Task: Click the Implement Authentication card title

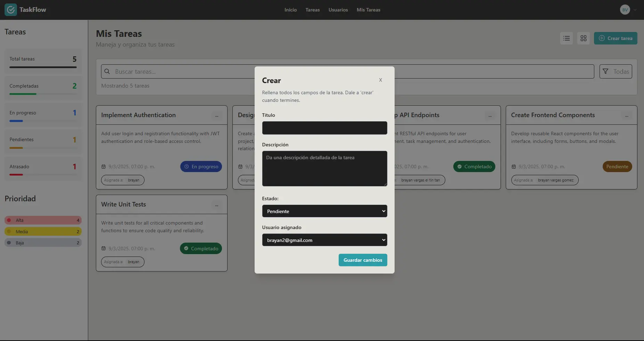Action: (138, 115)
